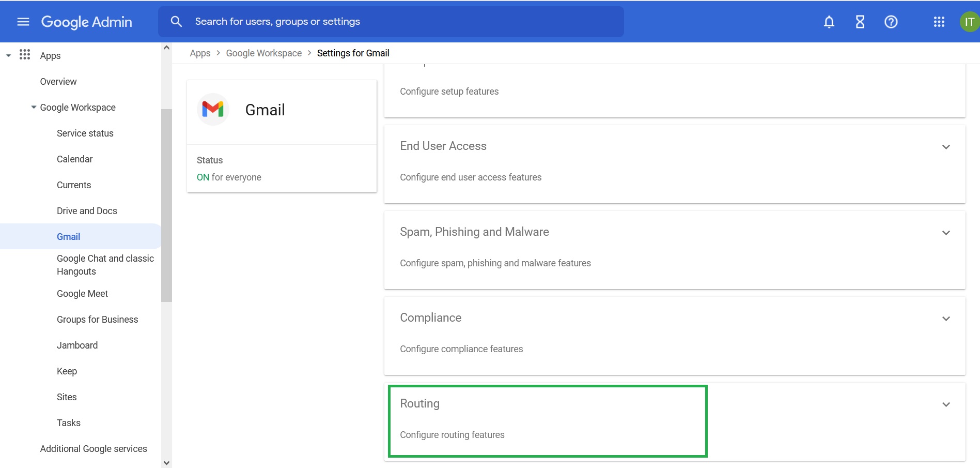Open the hourglass tasks icon
This screenshot has width=980, height=468.
[860, 22]
